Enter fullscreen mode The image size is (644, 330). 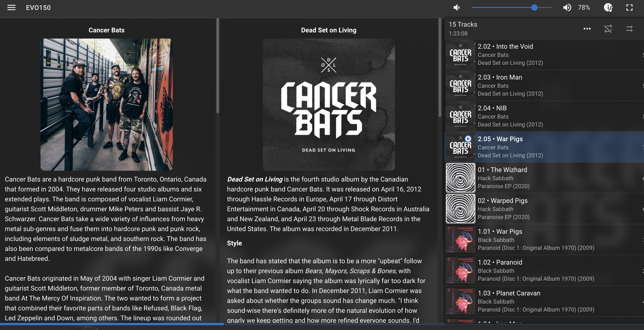pyautogui.click(x=629, y=7)
